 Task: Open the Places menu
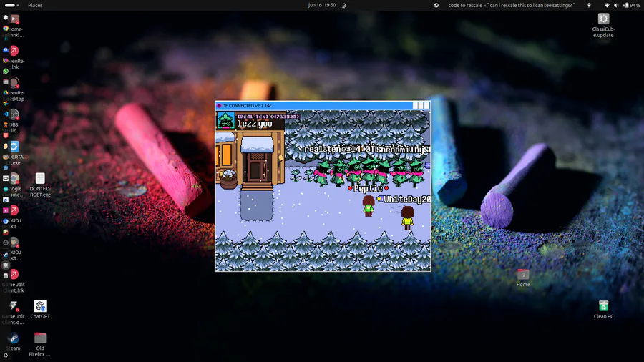[35, 5]
